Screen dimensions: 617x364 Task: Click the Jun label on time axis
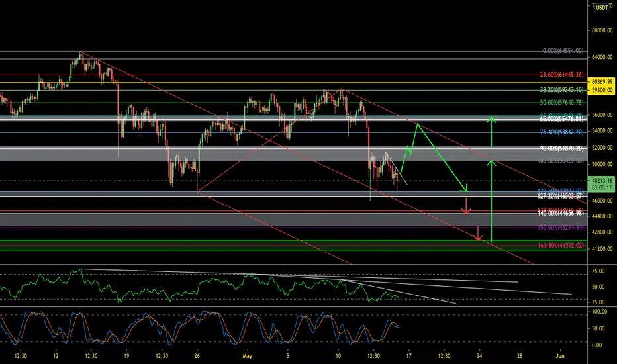point(560,356)
